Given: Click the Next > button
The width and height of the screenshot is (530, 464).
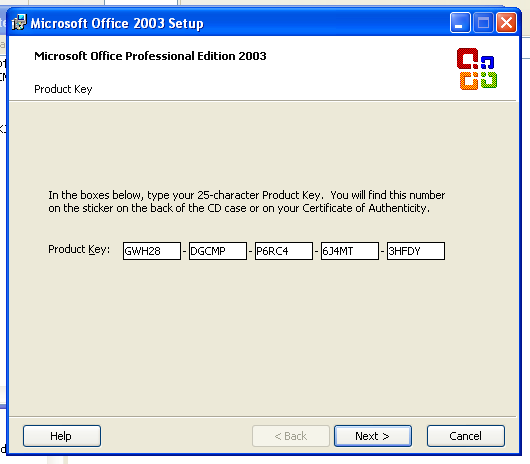Looking at the screenshot, I should coord(373,436).
